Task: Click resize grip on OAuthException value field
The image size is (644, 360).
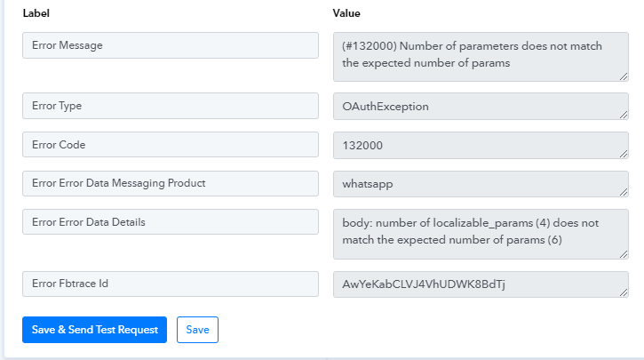Action: (624, 115)
